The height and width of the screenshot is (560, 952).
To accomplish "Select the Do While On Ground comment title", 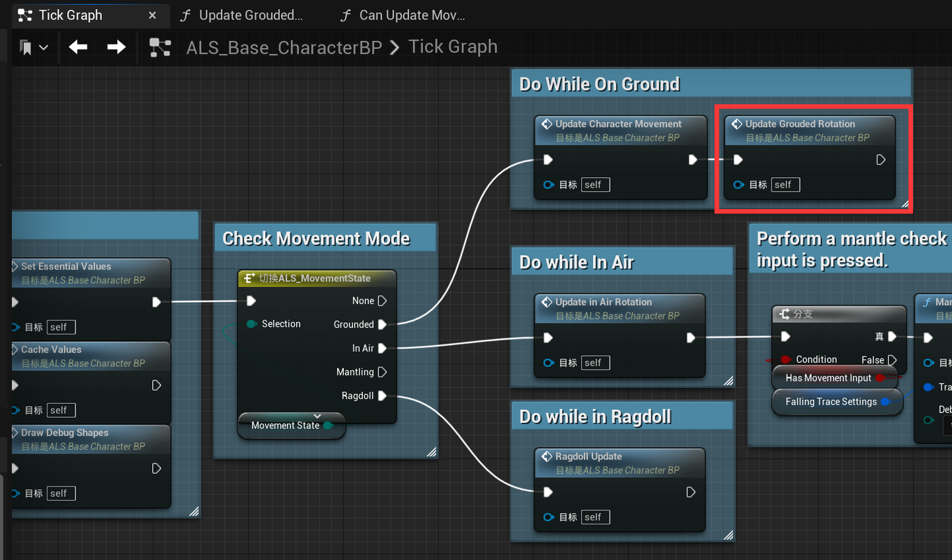I will click(600, 84).
